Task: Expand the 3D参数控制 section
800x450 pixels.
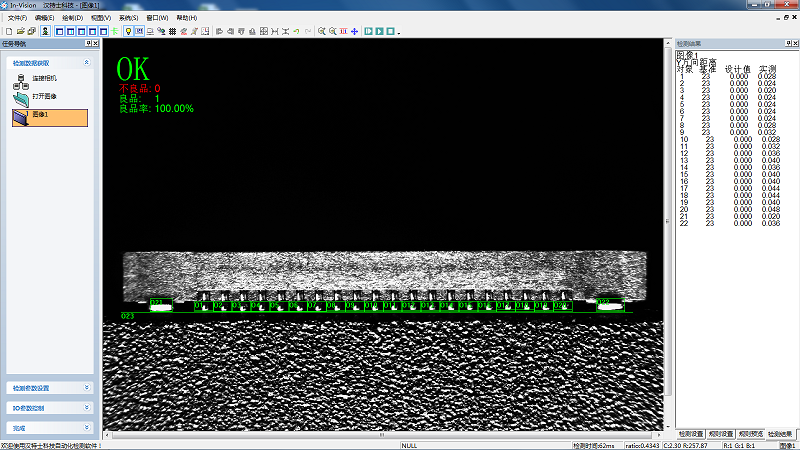Action: (x=86, y=408)
